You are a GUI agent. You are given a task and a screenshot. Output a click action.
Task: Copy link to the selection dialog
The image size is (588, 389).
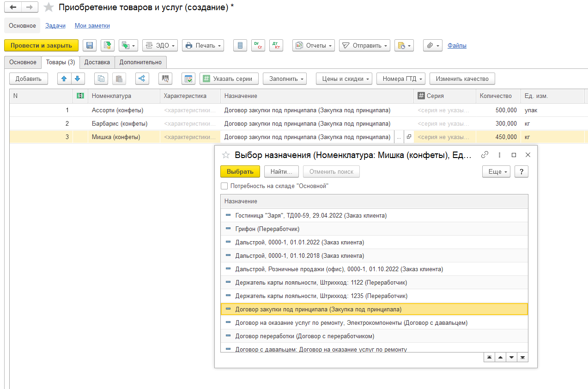pos(485,155)
